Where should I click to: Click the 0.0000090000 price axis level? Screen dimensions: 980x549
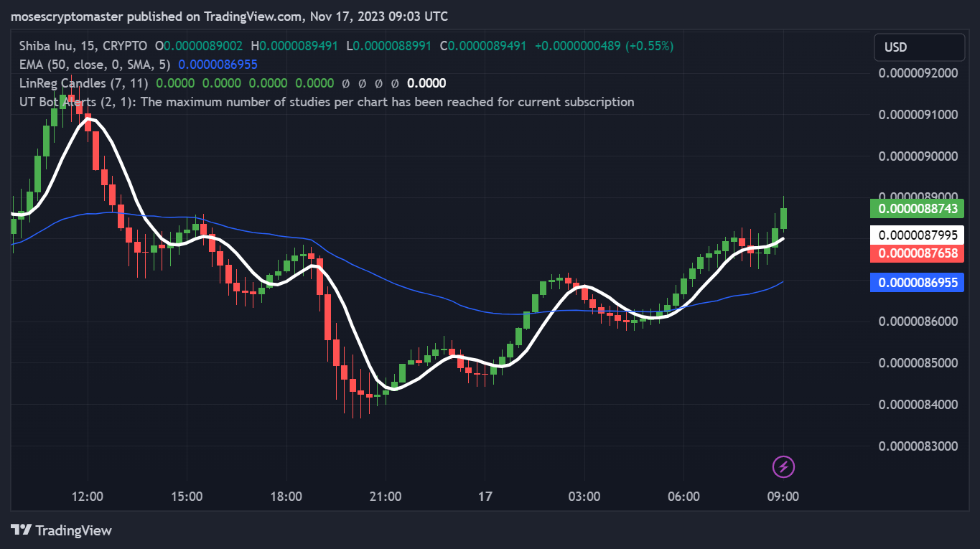[x=918, y=156]
